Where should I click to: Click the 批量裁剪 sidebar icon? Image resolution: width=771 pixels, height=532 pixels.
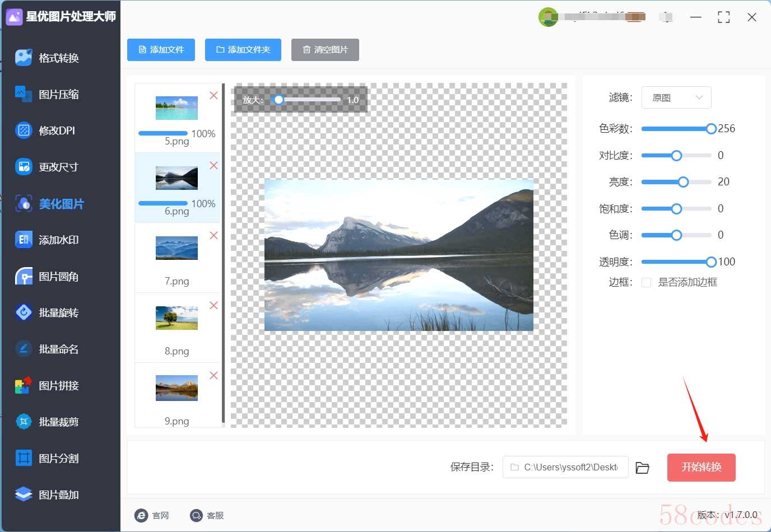24,422
